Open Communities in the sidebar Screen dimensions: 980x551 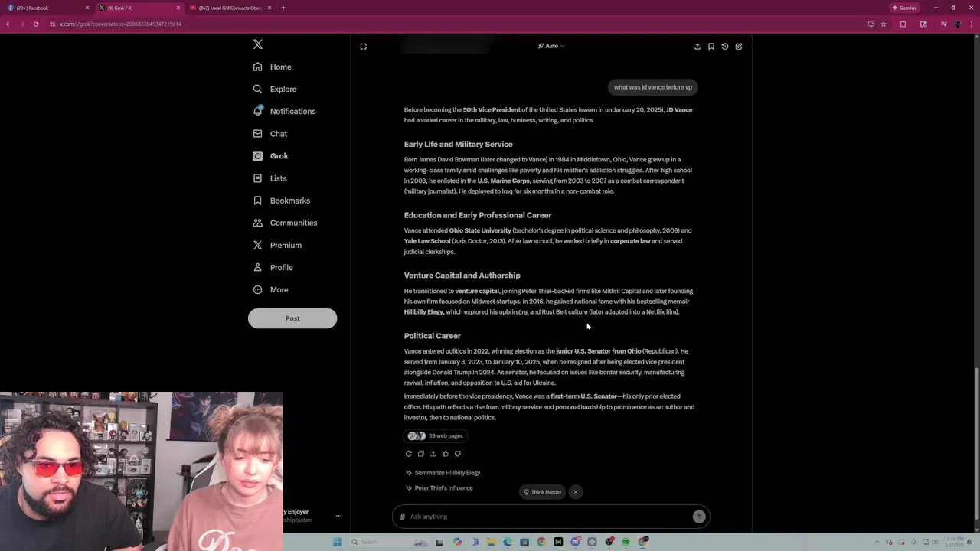(285, 223)
